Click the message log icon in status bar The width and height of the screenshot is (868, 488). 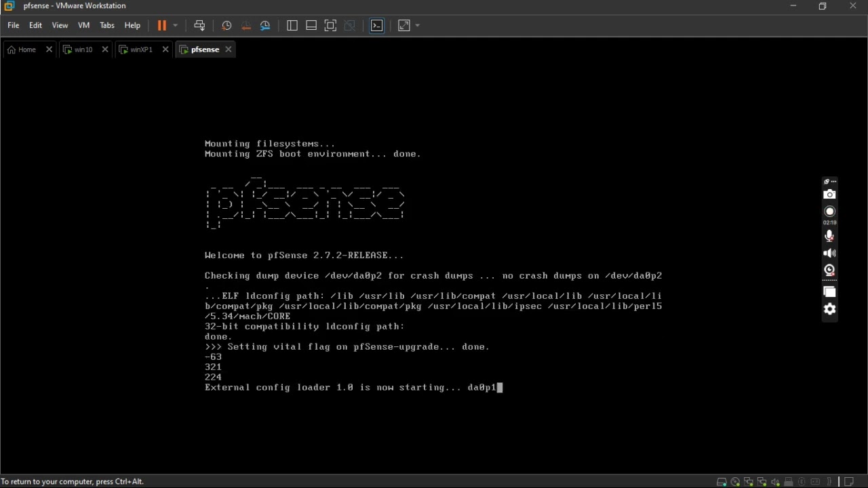coord(848,482)
